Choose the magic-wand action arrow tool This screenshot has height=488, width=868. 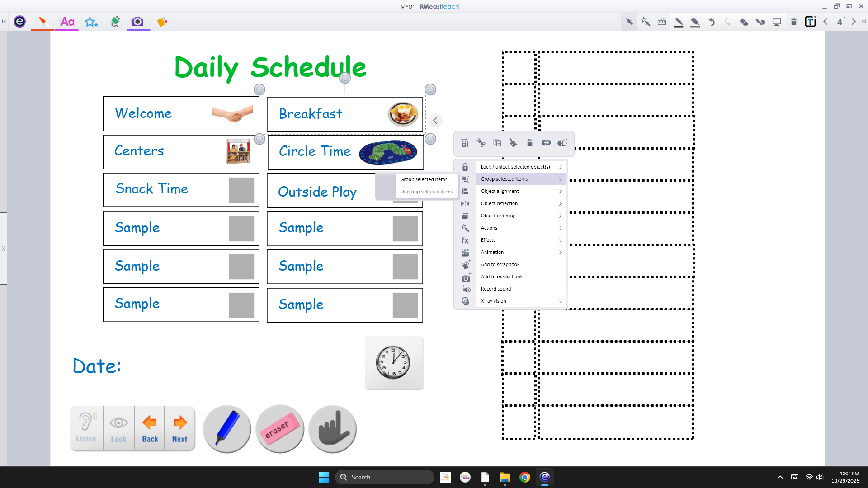tap(646, 21)
